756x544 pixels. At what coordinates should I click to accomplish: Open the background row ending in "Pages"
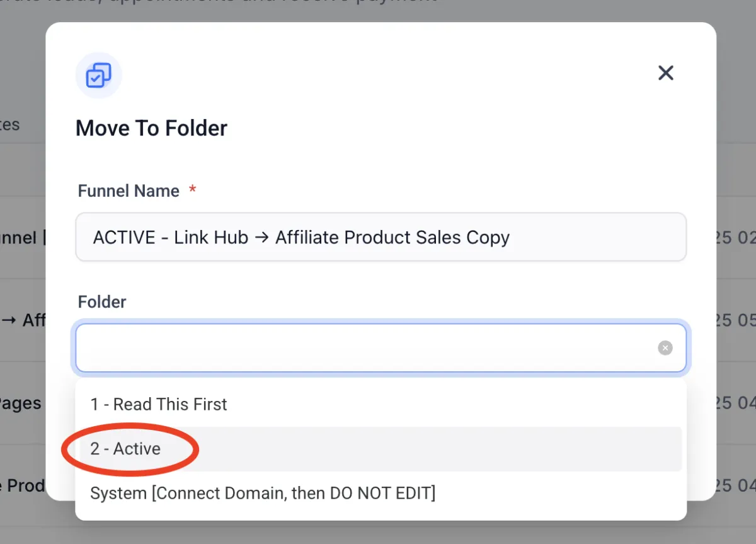21,403
